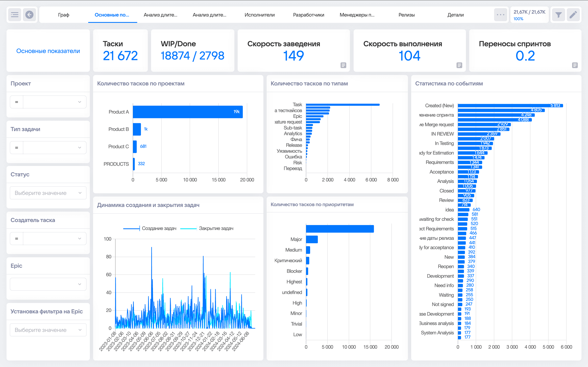Switch to the Релизы tab
Viewport: 588px width, 367px height.
pyautogui.click(x=406, y=15)
